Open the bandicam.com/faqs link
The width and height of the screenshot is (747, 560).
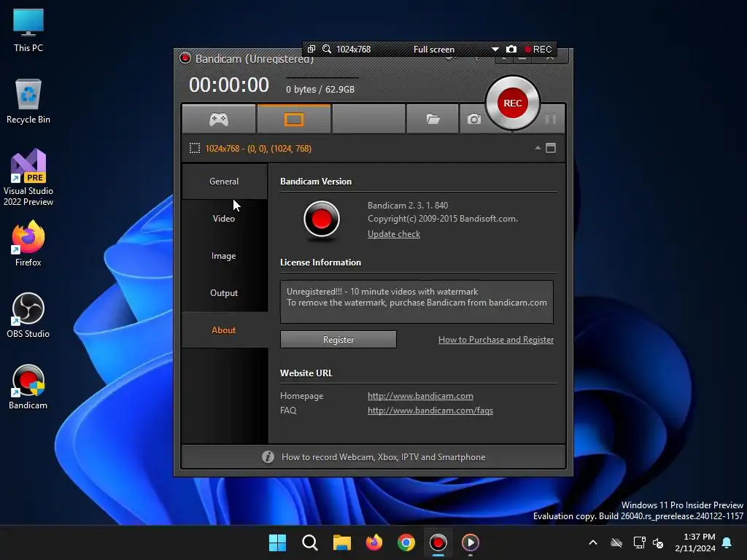(x=430, y=411)
